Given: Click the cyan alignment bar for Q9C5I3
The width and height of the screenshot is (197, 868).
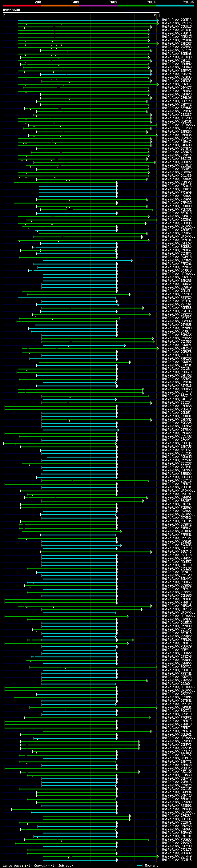Looking at the screenshot, I should pyautogui.click(x=88, y=20).
